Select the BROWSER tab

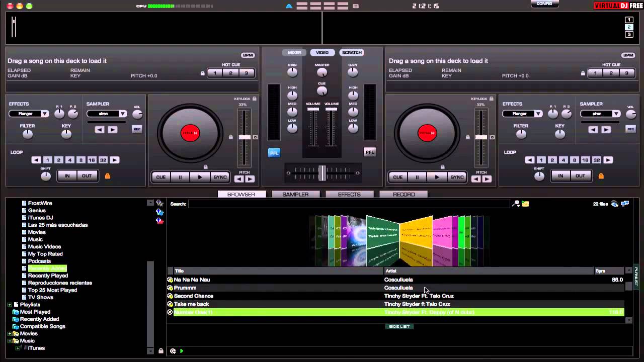click(242, 195)
